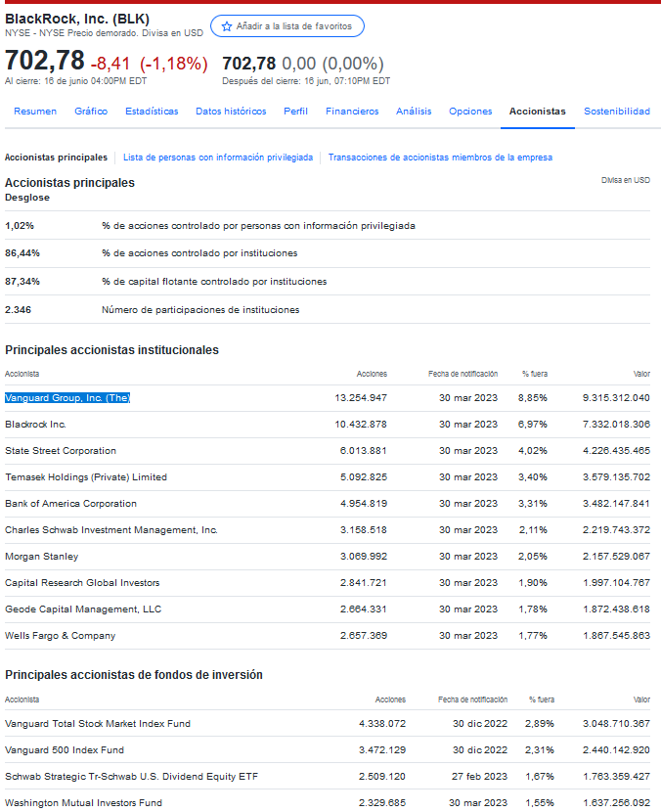Screen dimensions: 661x812
Task: Click the 702,78 closing price
Action: (x=45, y=61)
